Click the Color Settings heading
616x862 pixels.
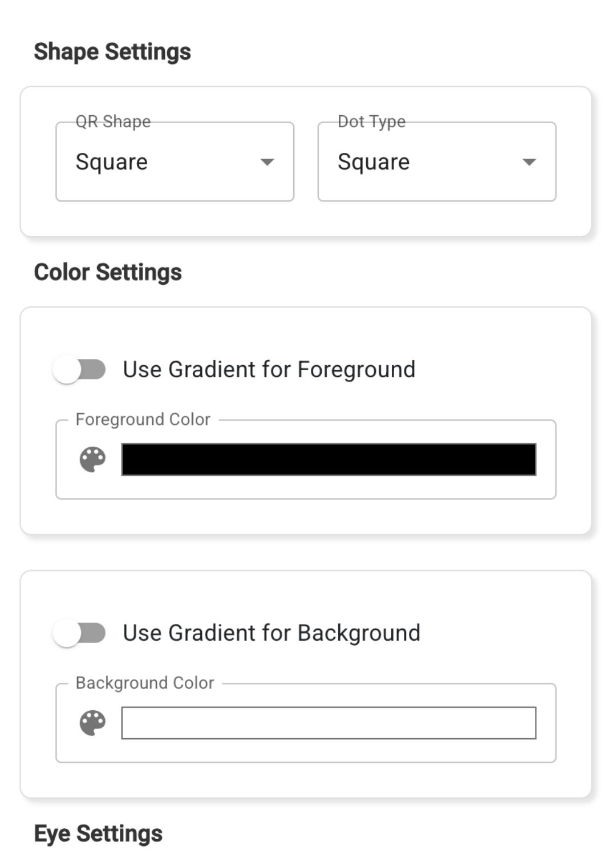pos(108,272)
